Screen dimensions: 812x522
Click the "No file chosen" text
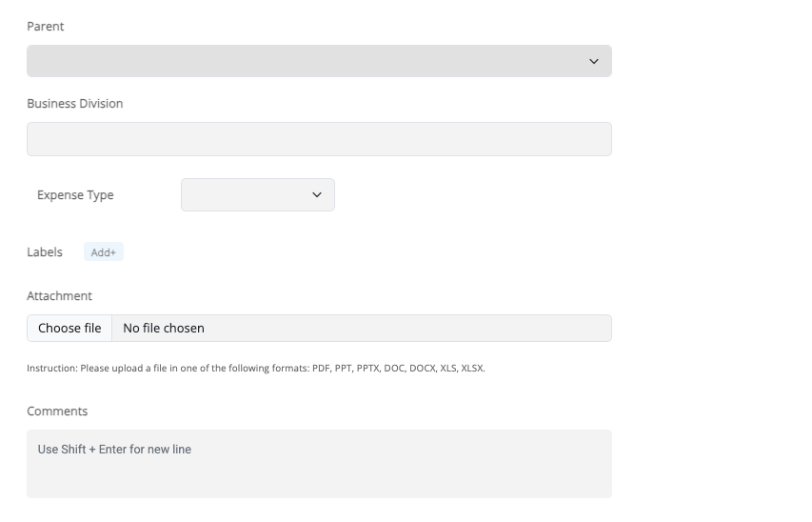coord(164,328)
